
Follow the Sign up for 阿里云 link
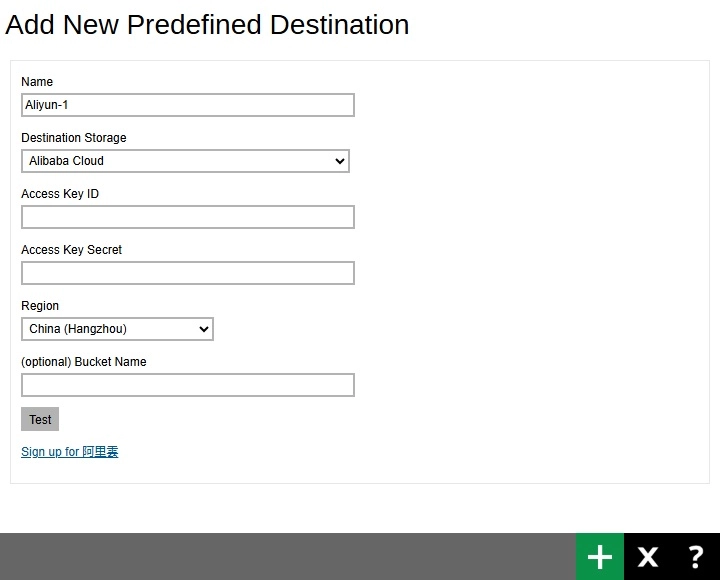(x=70, y=452)
